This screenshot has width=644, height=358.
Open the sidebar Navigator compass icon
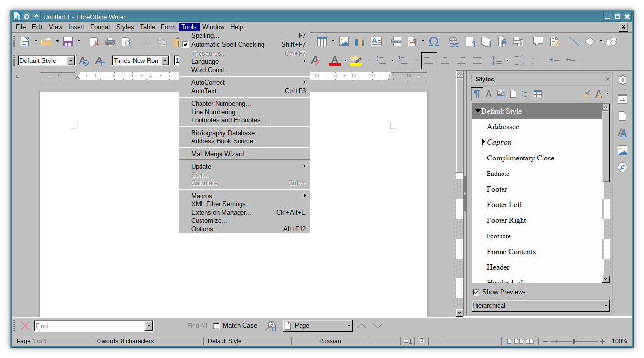[x=622, y=167]
